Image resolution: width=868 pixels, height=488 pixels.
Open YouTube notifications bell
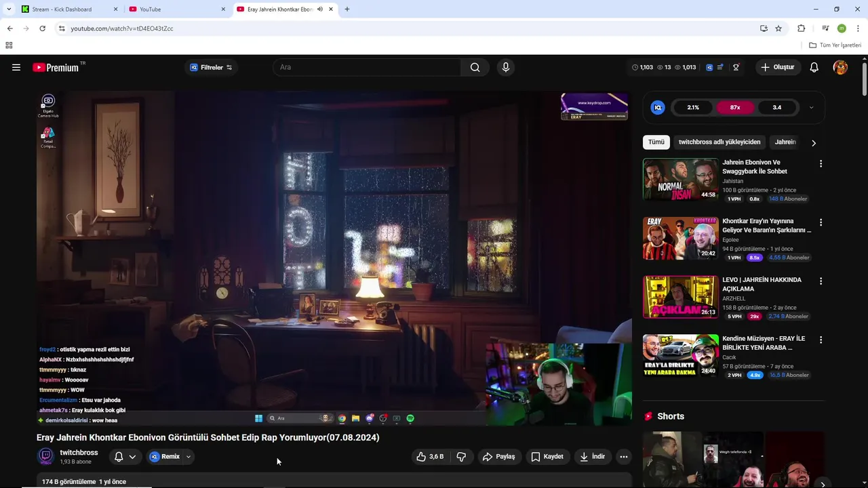point(814,67)
